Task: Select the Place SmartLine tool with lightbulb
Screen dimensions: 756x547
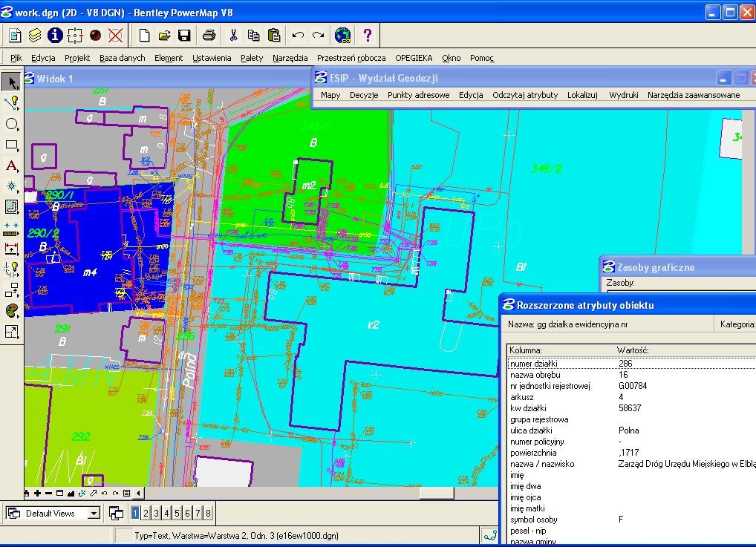Action: click(x=12, y=102)
